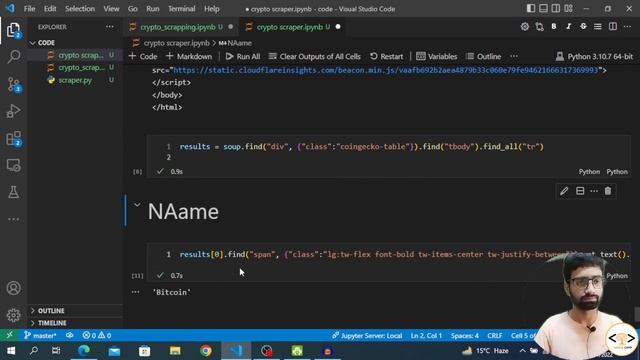
Task: Open the Accounts icon
Action: 13,288
